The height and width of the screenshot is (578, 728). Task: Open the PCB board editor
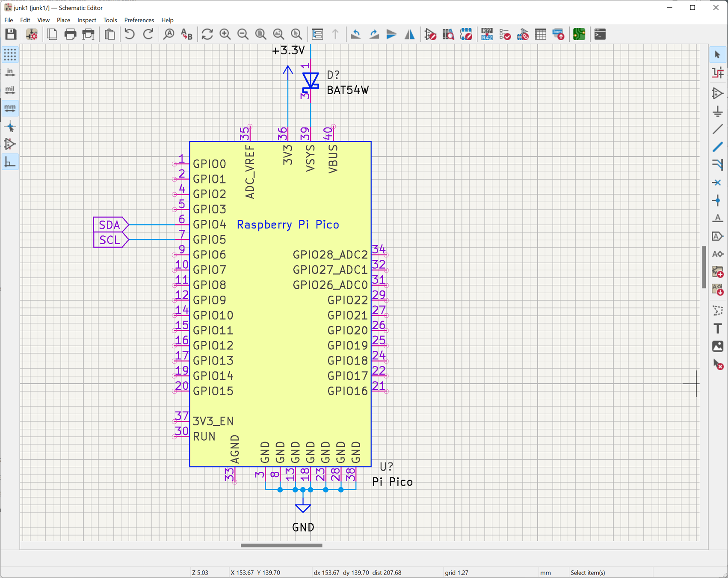pos(579,34)
